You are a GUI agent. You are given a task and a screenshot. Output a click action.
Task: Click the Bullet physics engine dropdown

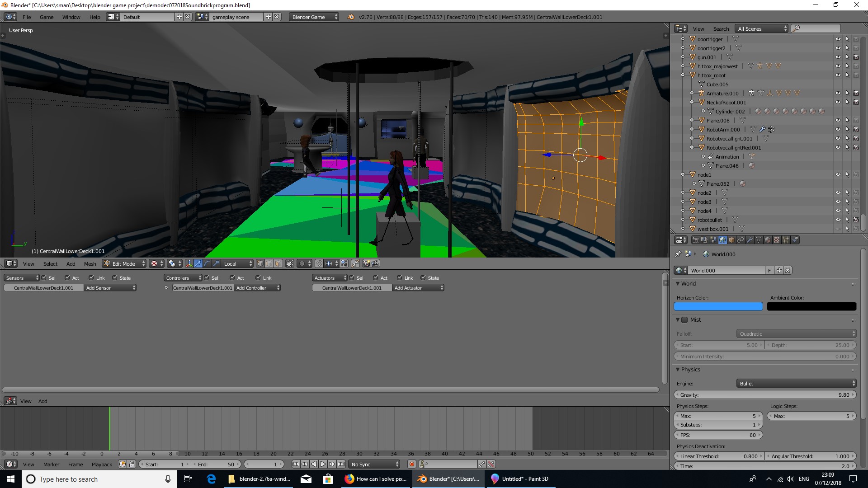pos(796,383)
